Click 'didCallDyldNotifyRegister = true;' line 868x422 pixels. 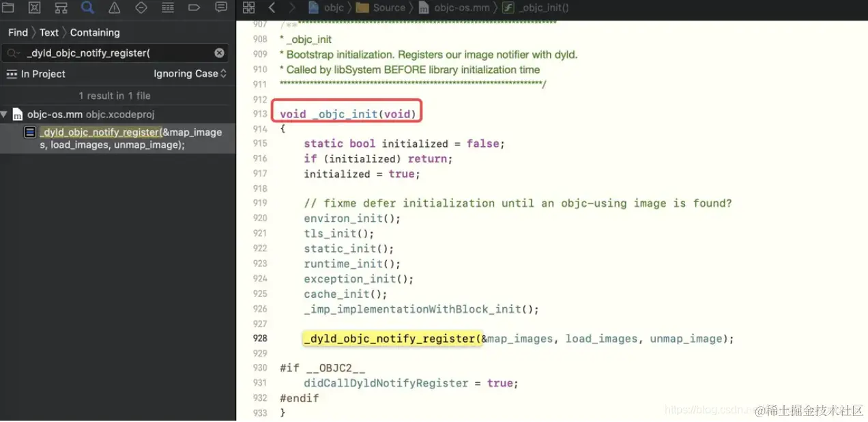[x=411, y=383]
